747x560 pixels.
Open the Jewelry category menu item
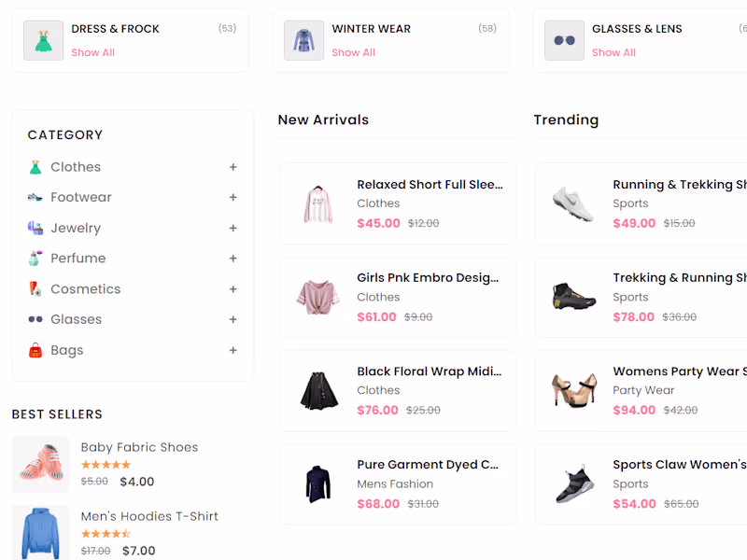click(x=76, y=228)
